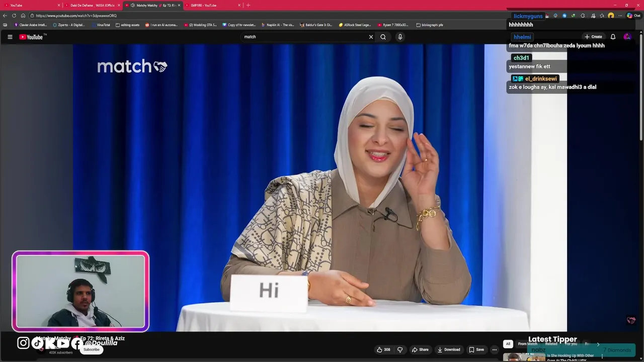Image resolution: width=644 pixels, height=362 pixels.
Task: Clear the search box with the X
Action: click(371, 37)
